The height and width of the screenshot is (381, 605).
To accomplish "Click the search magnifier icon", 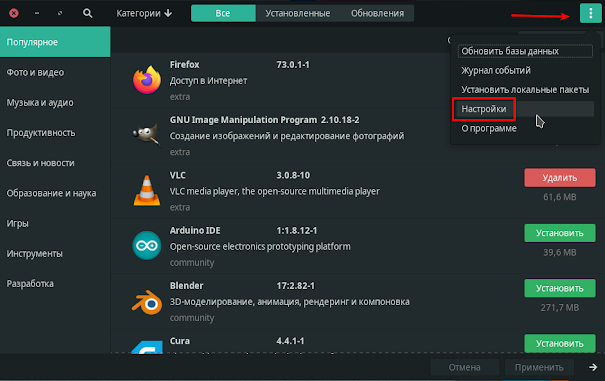I will click(x=88, y=14).
